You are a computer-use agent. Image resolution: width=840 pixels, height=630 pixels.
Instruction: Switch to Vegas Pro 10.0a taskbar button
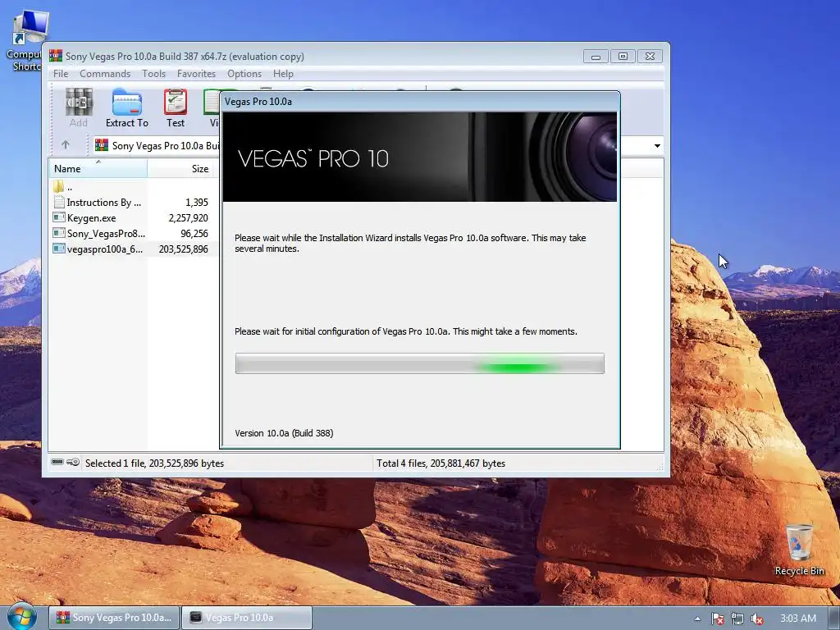coord(247,618)
